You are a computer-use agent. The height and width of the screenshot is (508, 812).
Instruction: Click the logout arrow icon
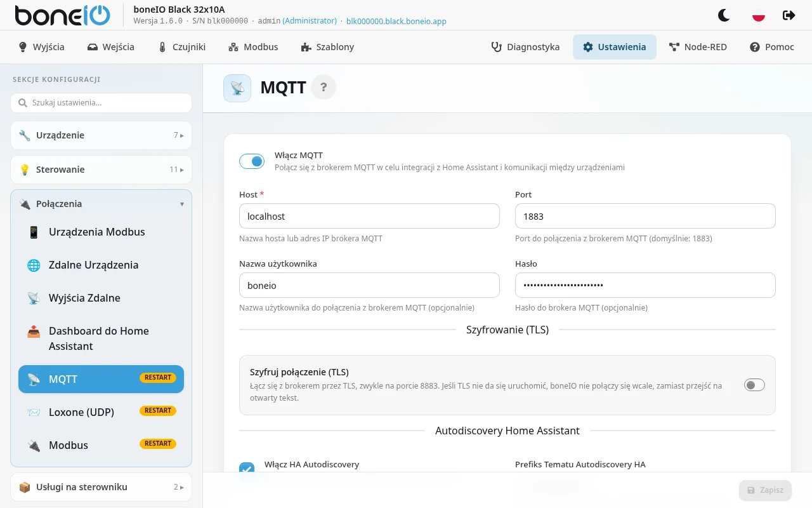pos(789,15)
